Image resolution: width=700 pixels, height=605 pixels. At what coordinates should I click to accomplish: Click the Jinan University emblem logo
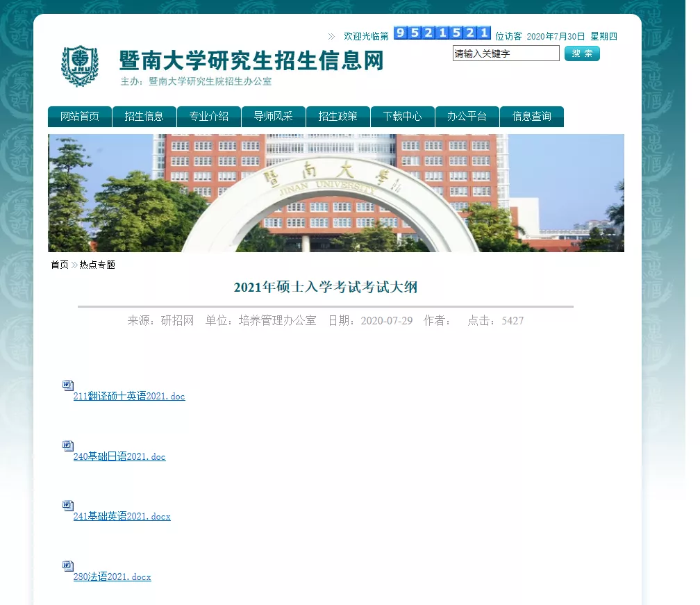coord(80,66)
